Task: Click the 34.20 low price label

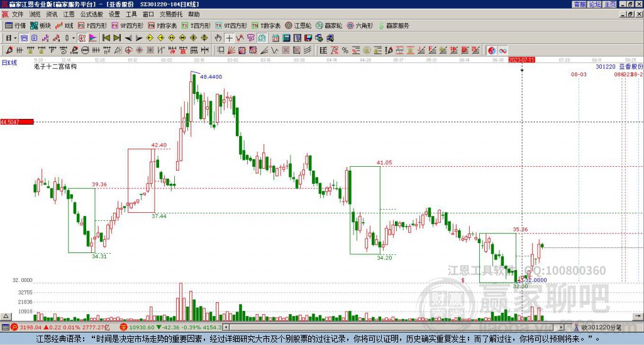Action: [x=384, y=258]
